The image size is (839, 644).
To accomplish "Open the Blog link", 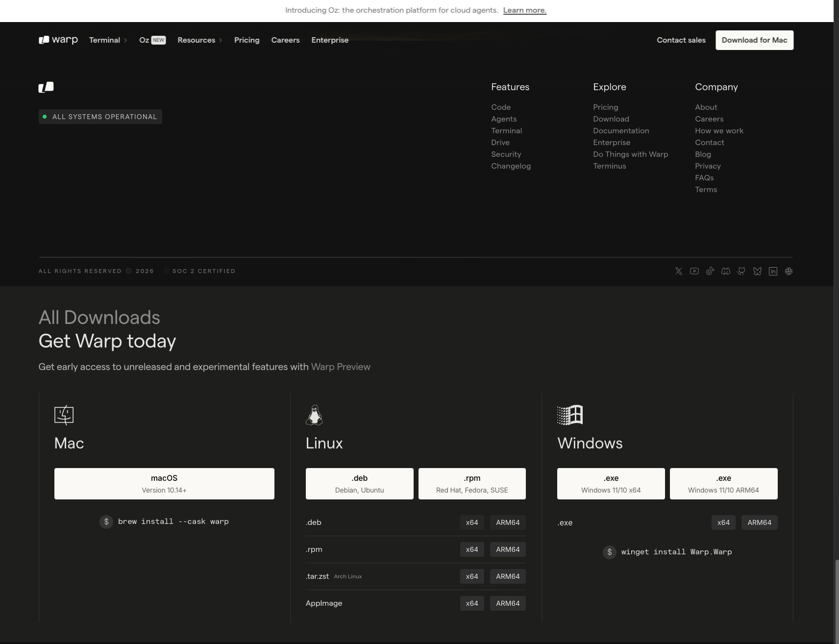I will 703,154.
